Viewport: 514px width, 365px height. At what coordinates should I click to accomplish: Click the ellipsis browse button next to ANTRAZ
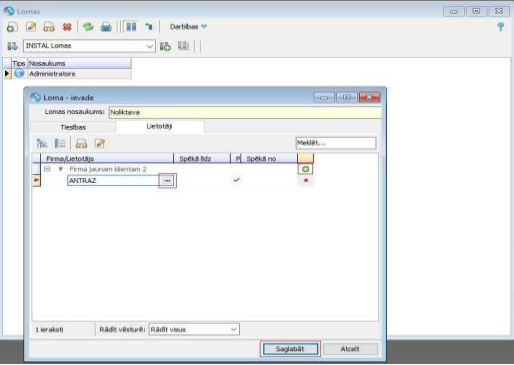pyautogui.click(x=167, y=181)
